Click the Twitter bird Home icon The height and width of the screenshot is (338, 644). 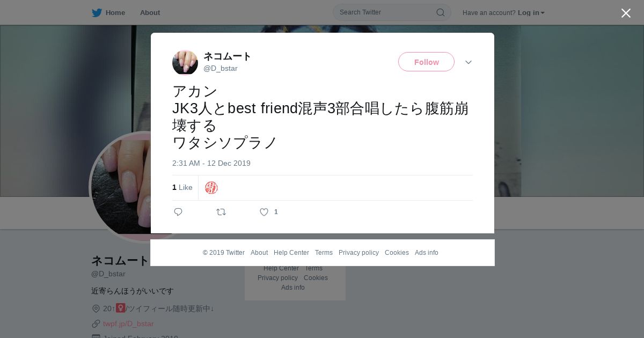(x=97, y=13)
